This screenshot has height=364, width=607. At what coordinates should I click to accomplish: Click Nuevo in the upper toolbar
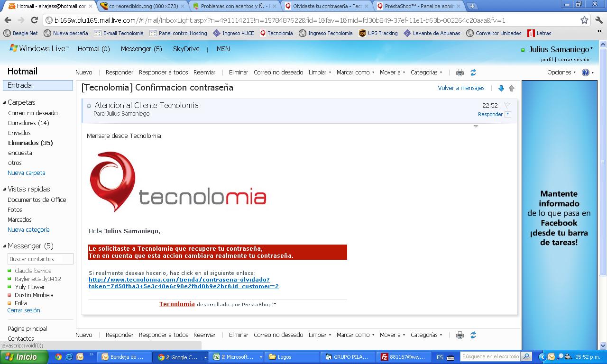click(84, 73)
